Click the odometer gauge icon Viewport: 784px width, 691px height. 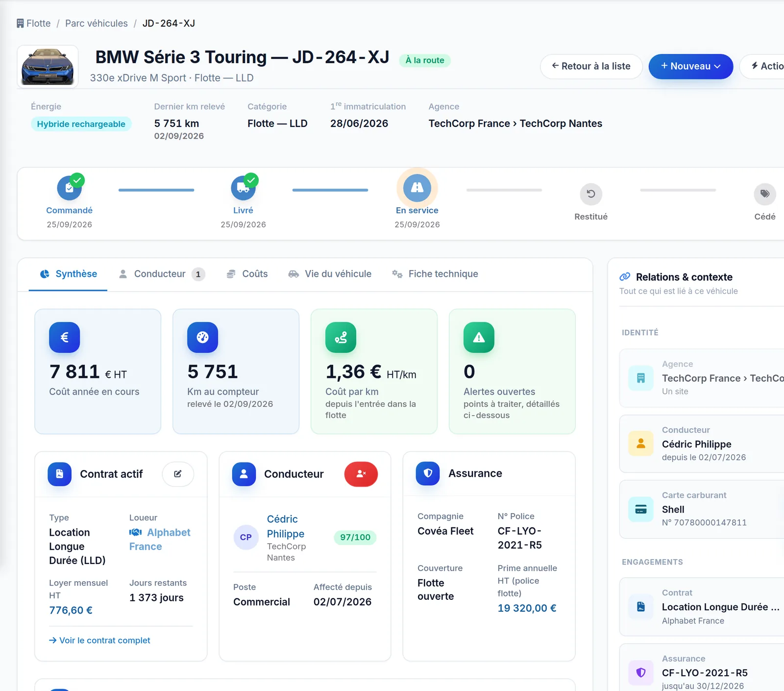tap(202, 337)
